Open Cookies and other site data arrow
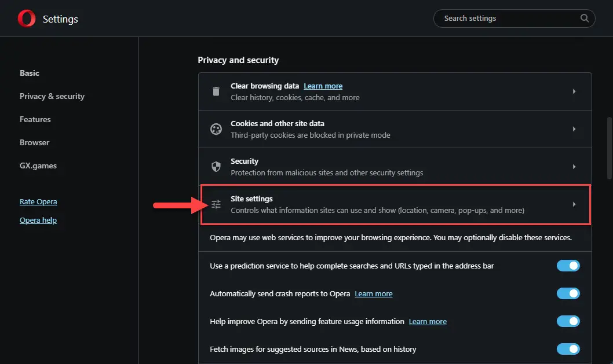The width and height of the screenshot is (613, 364). 574,129
